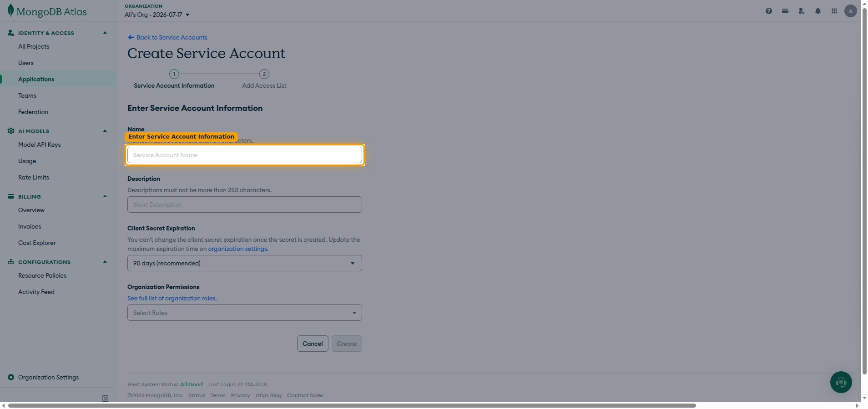
Task: Open Rate Limits in sidebar
Action: (x=34, y=177)
